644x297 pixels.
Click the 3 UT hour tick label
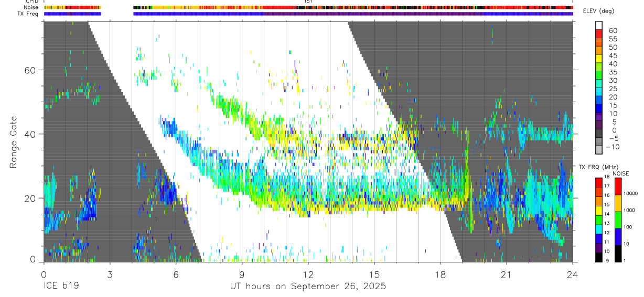coord(110,274)
